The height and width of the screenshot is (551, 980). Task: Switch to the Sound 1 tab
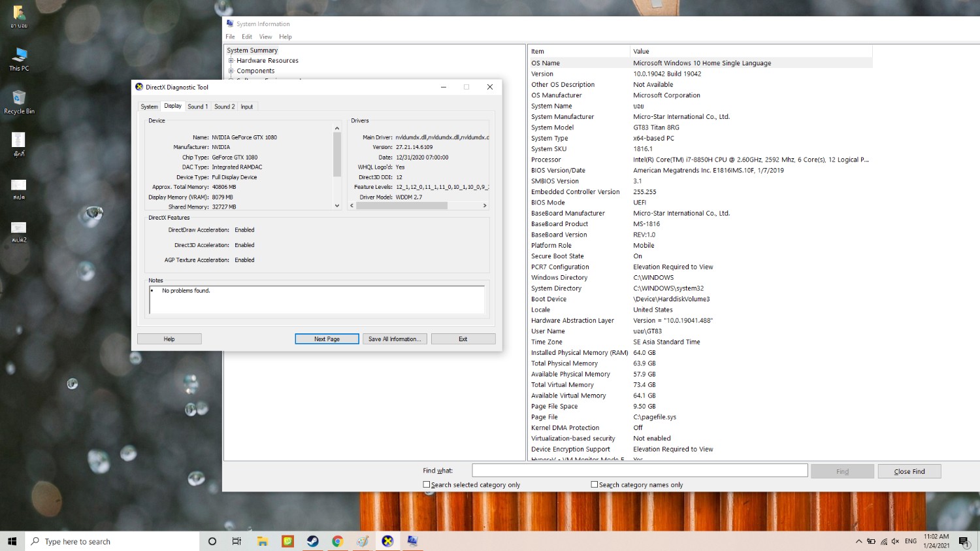point(197,107)
